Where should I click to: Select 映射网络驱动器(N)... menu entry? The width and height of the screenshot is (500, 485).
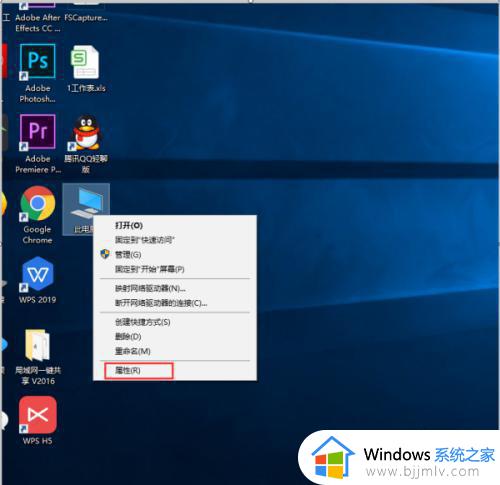[x=150, y=288]
